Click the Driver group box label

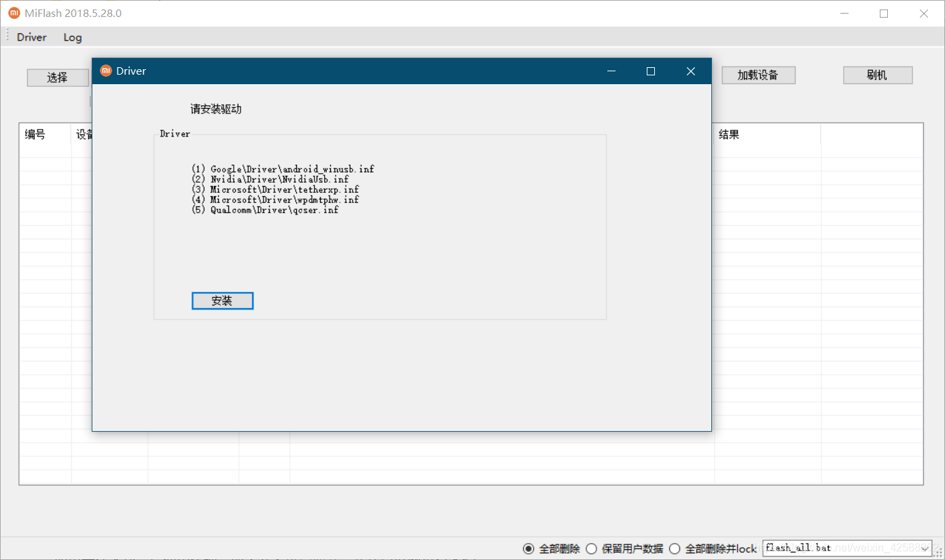pos(175,134)
